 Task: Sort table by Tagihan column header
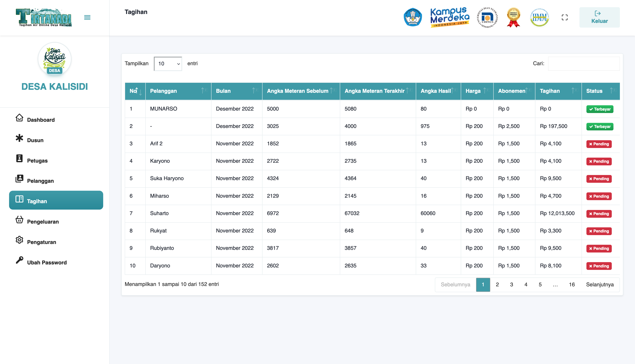558,91
